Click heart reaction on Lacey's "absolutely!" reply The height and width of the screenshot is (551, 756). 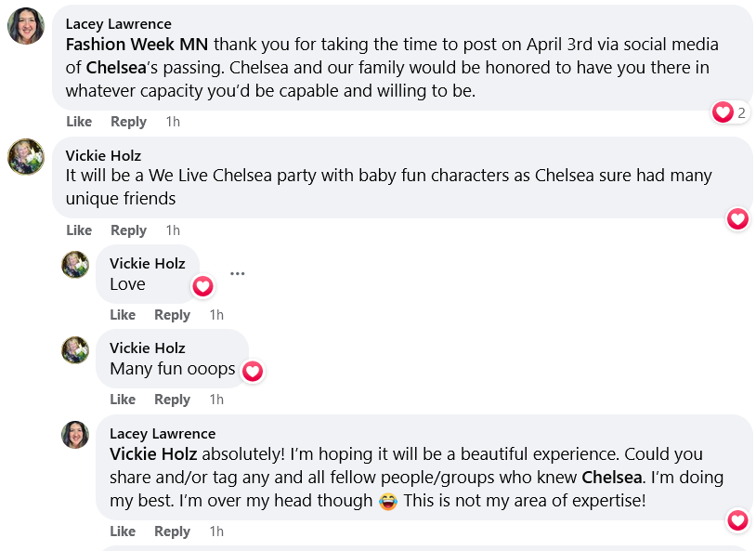(737, 520)
